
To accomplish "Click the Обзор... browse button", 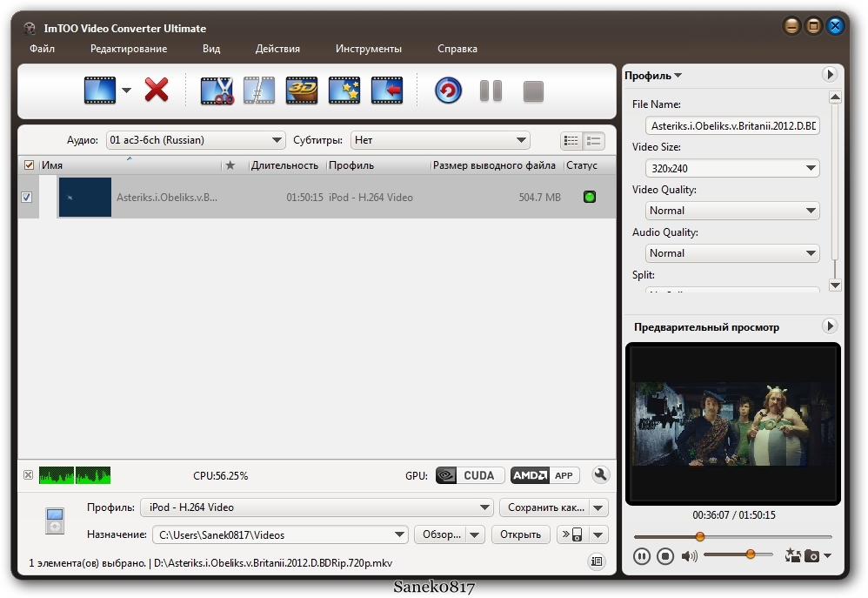I will coord(441,534).
